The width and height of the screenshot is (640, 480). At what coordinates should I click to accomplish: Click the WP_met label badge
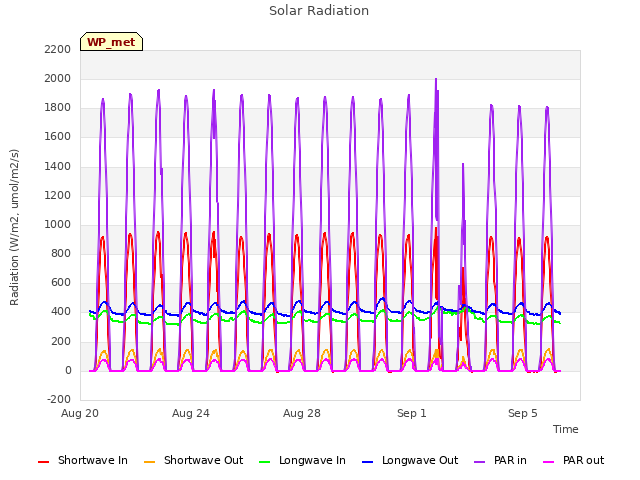pyautogui.click(x=111, y=42)
